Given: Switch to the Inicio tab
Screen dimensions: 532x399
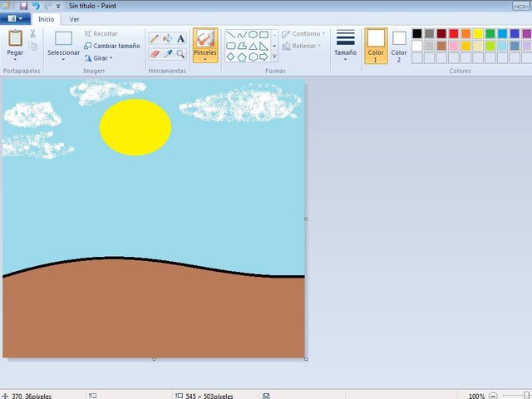Looking at the screenshot, I should (47, 19).
